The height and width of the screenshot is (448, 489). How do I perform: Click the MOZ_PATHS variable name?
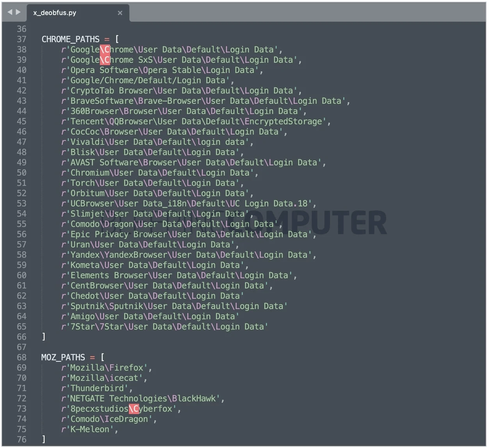coord(63,357)
